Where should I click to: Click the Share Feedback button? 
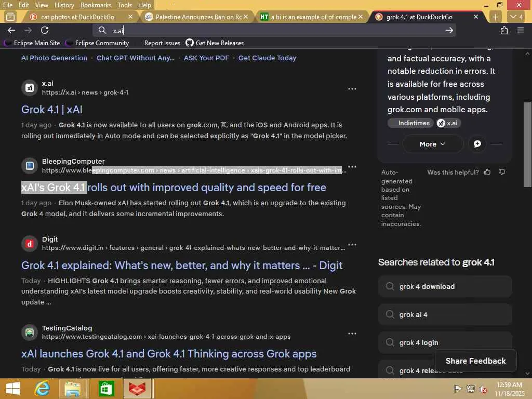476,361
